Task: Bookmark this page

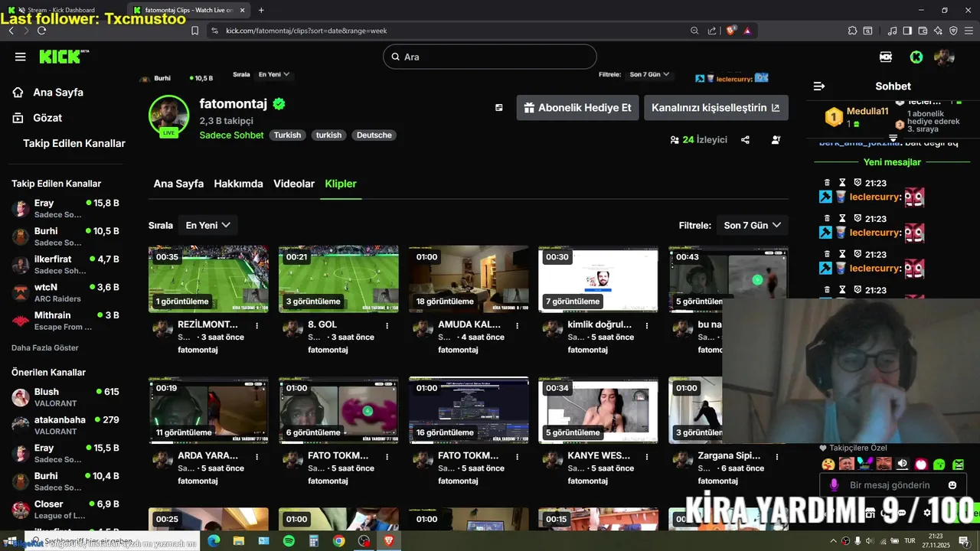Action: point(194,31)
